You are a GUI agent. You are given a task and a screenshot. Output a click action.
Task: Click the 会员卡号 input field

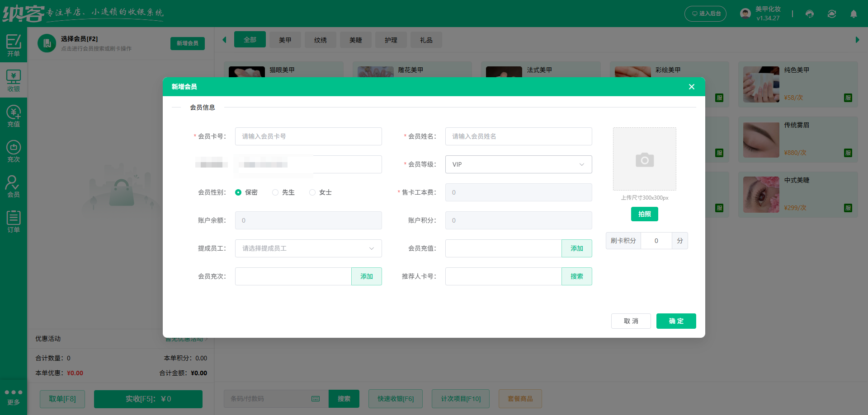click(308, 136)
